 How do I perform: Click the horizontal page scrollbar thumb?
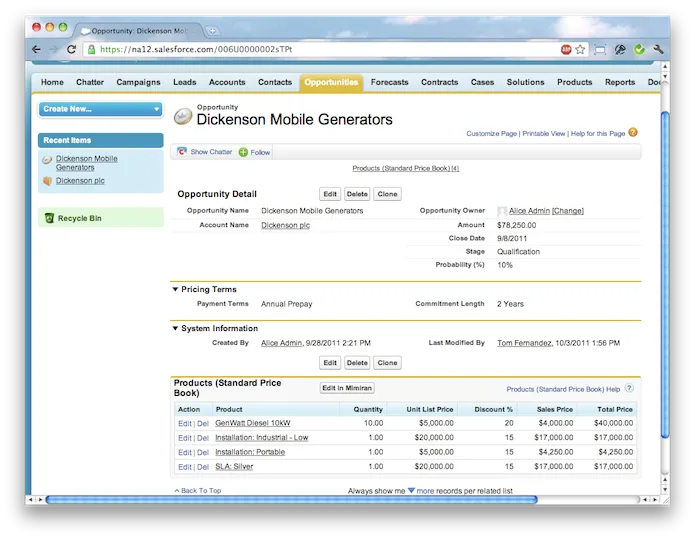(x=291, y=500)
